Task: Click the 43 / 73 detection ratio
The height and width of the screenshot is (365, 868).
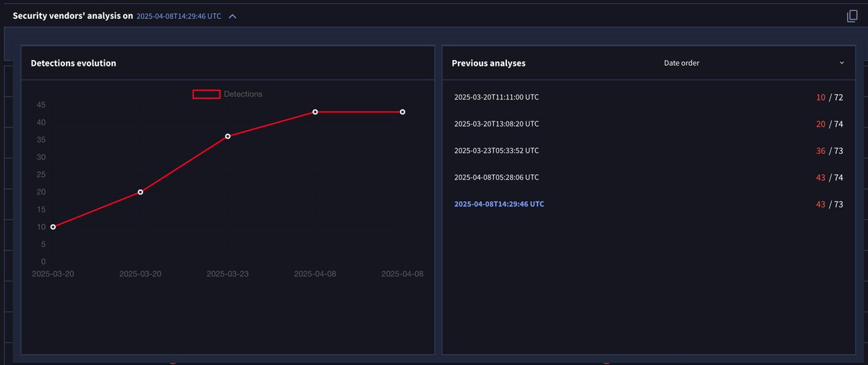Action: coord(830,204)
